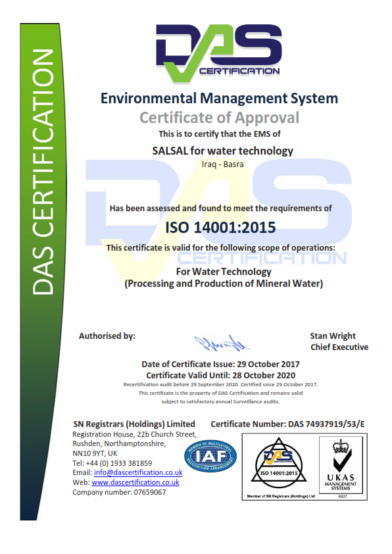
Task: Click the text 'This is to certify that the EMS of'
Action: pos(219,134)
